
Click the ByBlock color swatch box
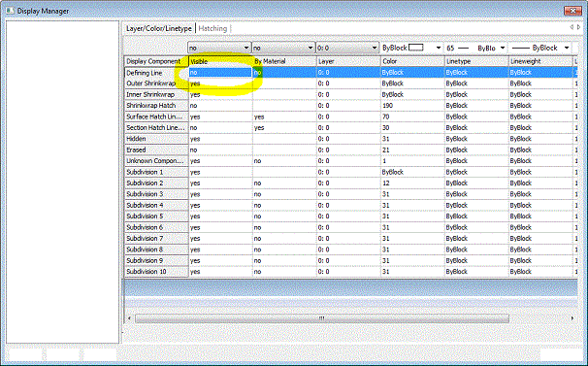[x=416, y=48]
